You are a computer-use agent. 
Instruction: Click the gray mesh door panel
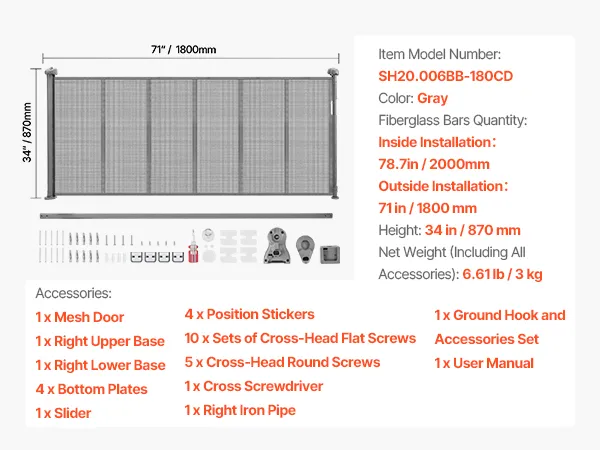(192, 134)
